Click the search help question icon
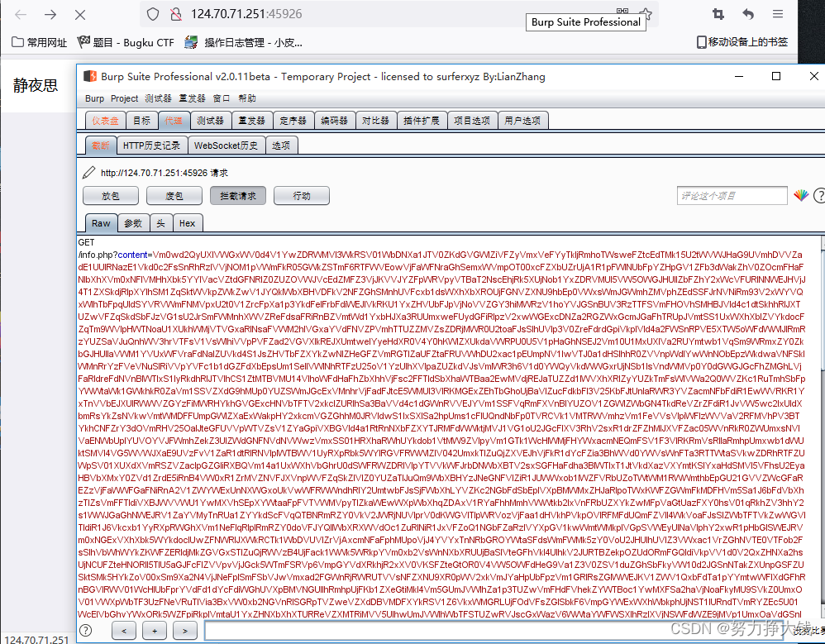The width and height of the screenshot is (825, 644). click(x=86, y=630)
